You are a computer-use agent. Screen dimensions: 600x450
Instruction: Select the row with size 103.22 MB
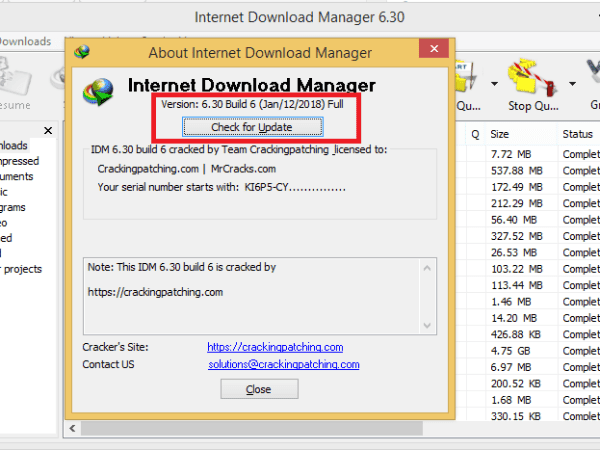(x=528, y=269)
